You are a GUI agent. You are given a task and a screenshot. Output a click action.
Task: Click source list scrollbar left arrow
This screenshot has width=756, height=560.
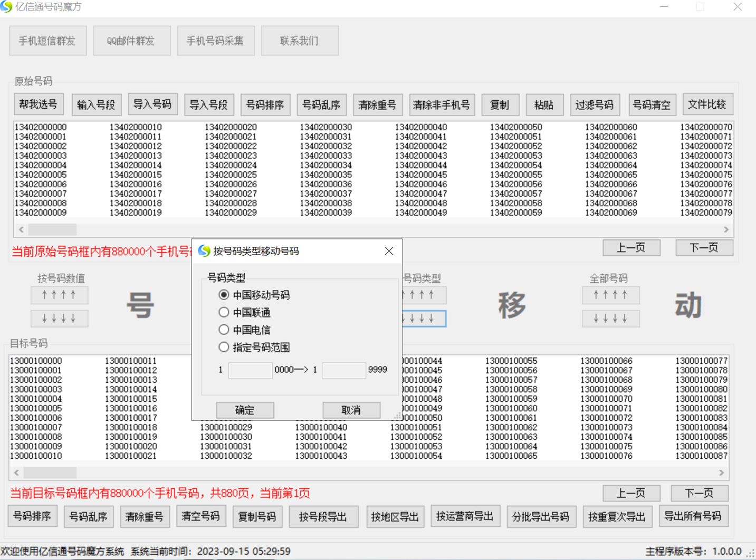[21, 229]
